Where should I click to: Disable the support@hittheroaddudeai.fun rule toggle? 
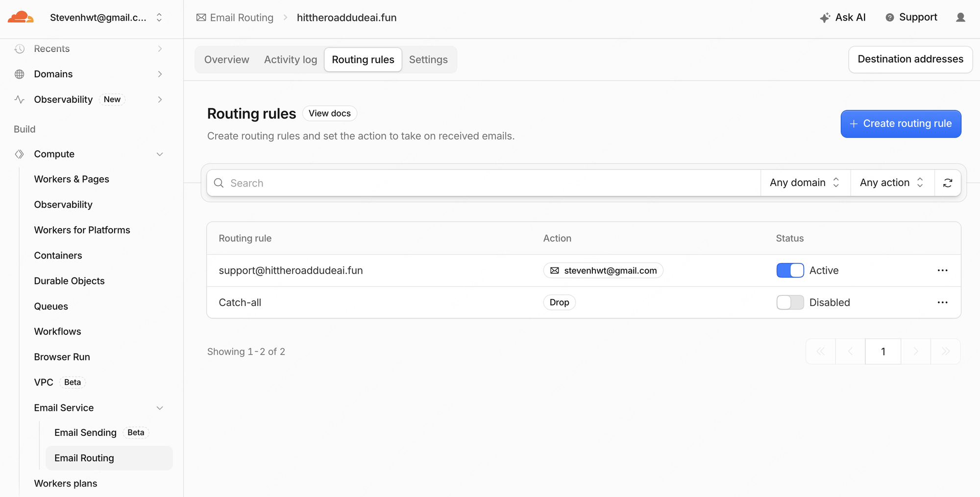tap(790, 270)
